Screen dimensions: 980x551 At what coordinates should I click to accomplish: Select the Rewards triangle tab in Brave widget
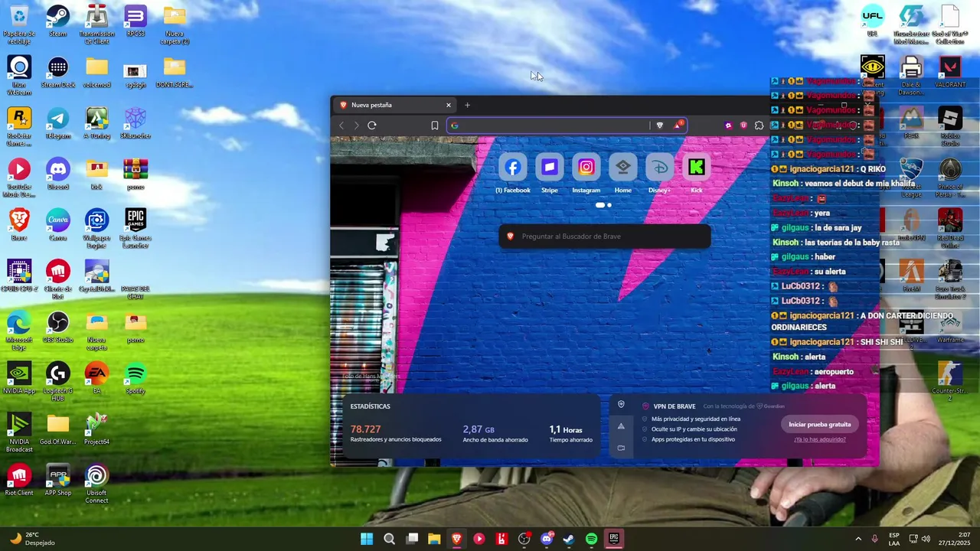coord(621,426)
